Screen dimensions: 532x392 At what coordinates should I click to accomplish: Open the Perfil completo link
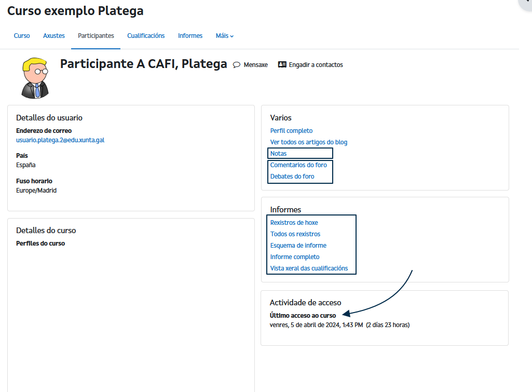tap(291, 131)
